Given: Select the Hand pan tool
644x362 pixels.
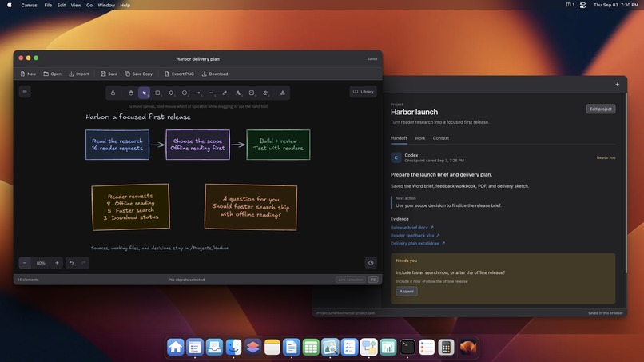Looking at the screenshot, I should point(130,93).
